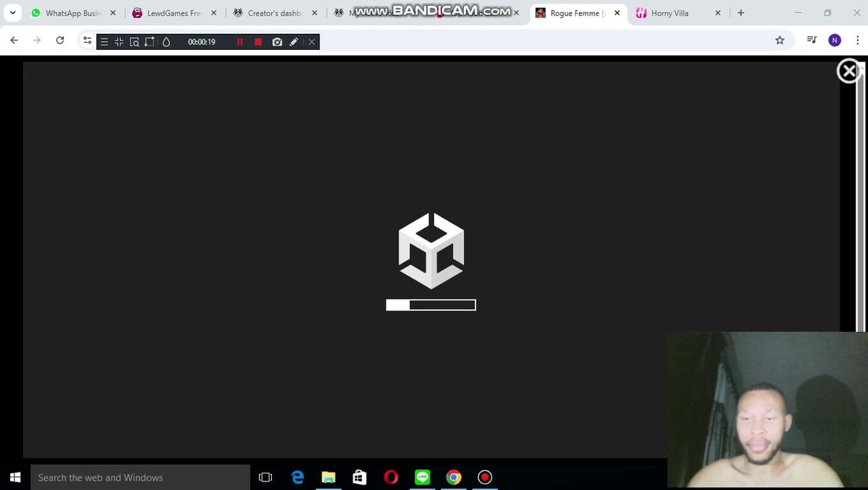Image resolution: width=868 pixels, height=490 pixels.
Task: View site information tune icon
Action: pyautogui.click(x=87, y=40)
